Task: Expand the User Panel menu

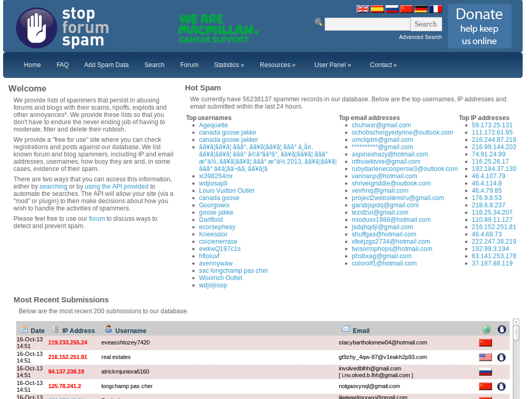Action: coord(332,65)
